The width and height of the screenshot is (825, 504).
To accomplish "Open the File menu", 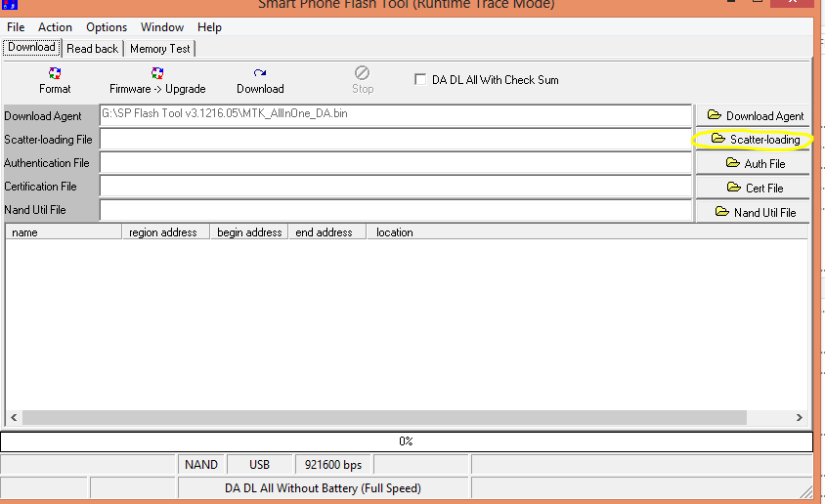I will 16,27.
